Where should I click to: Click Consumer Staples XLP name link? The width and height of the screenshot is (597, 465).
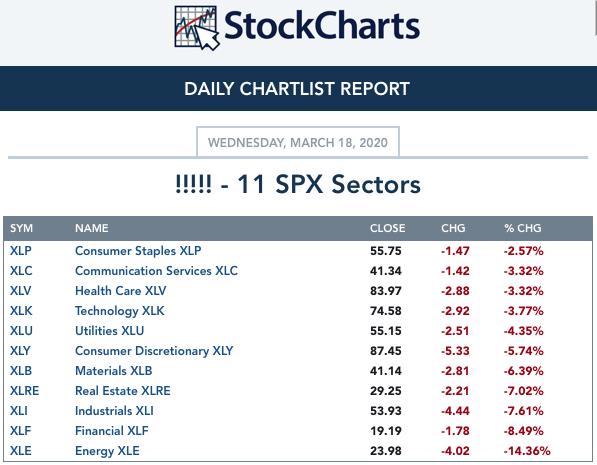[138, 251]
